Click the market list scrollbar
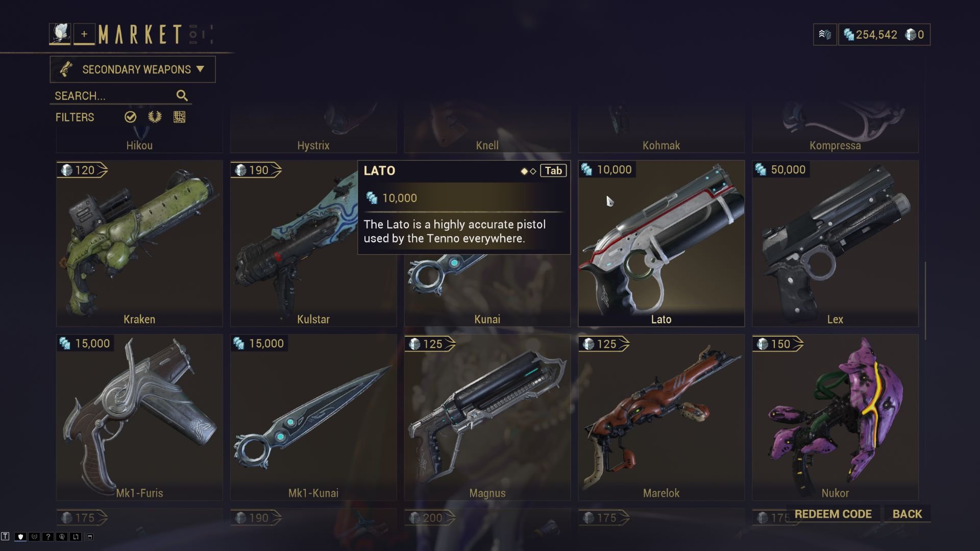Image resolution: width=980 pixels, height=551 pixels. click(x=925, y=301)
